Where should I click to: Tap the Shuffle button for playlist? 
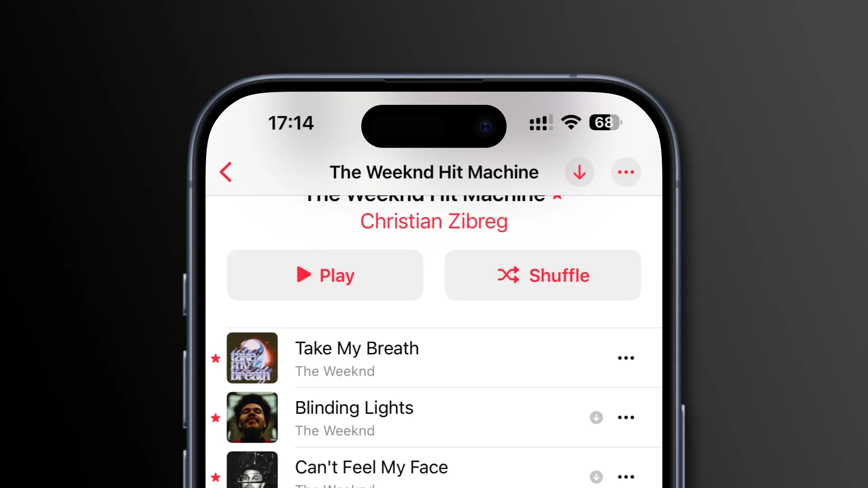542,275
